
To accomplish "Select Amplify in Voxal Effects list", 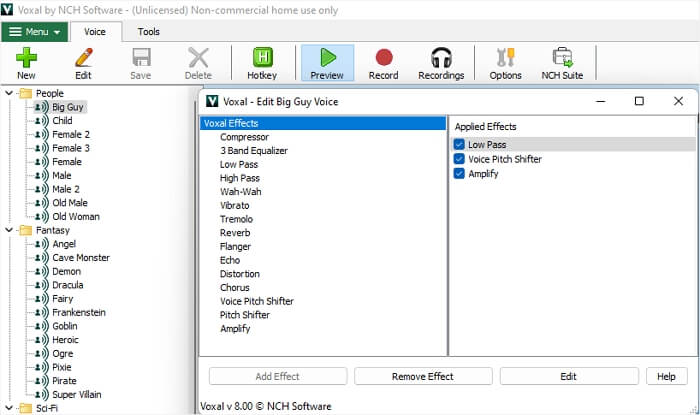I will point(235,329).
